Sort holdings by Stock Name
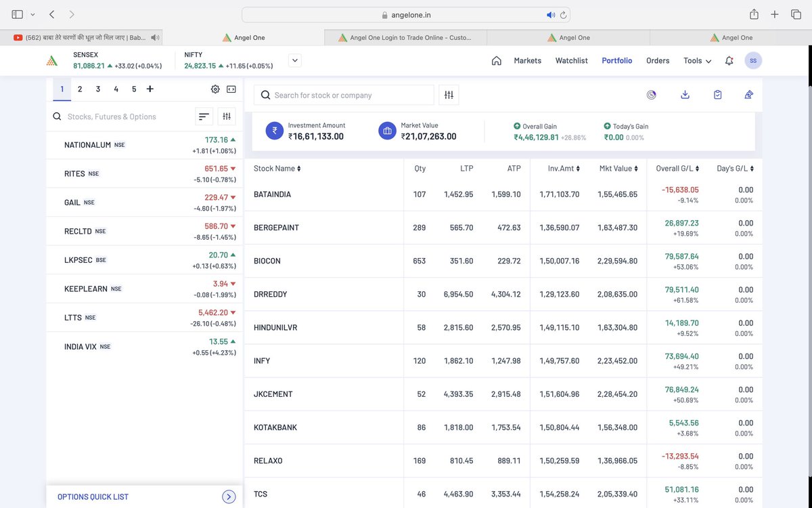 point(277,168)
